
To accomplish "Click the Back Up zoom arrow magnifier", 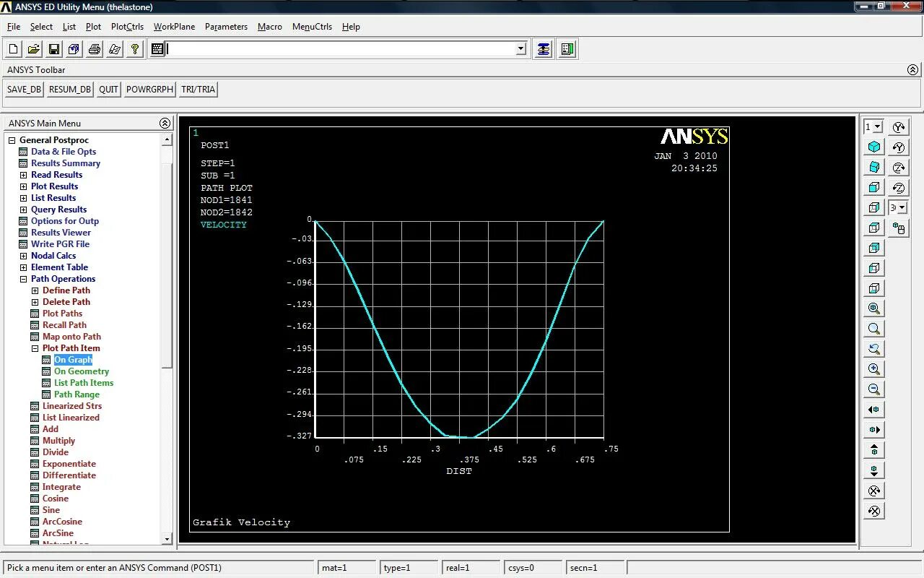I will [874, 349].
